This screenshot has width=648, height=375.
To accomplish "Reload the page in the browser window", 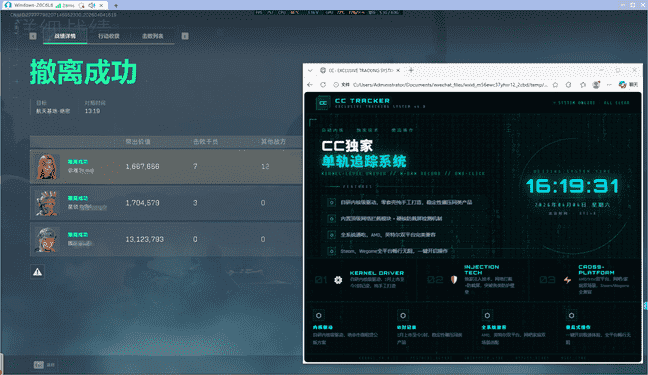I will click(x=323, y=85).
